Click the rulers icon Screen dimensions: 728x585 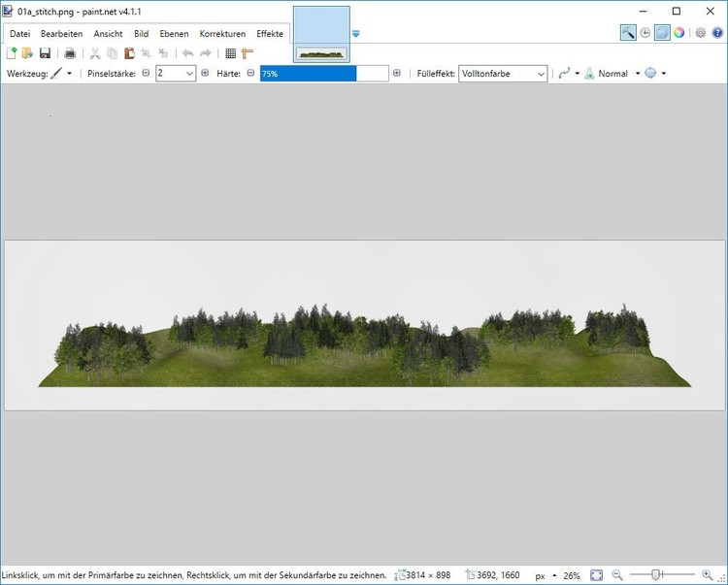[247, 53]
